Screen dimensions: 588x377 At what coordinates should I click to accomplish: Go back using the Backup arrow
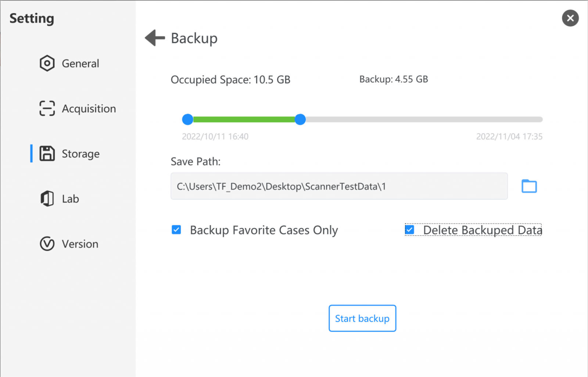pyautogui.click(x=155, y=38)
